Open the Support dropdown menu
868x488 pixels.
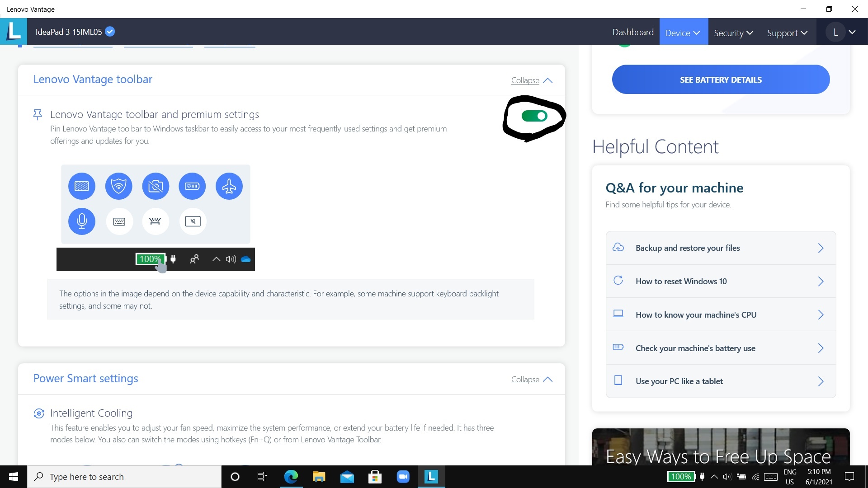coord(787,33)
